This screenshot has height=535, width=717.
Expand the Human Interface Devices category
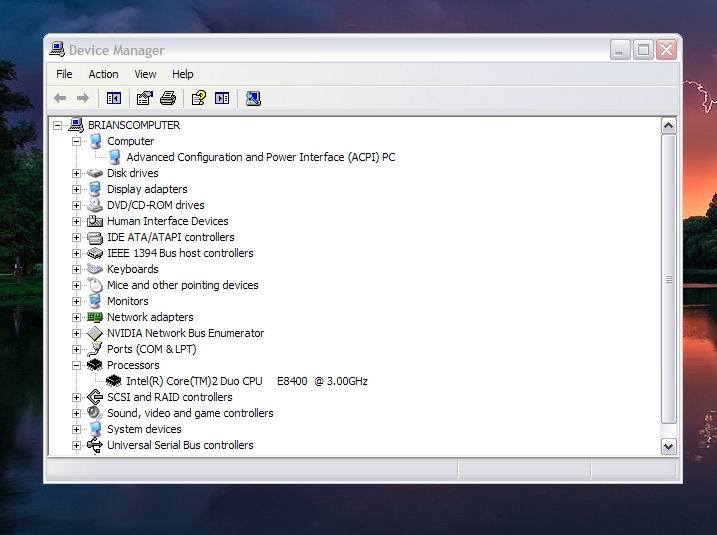tap(76, 221)
